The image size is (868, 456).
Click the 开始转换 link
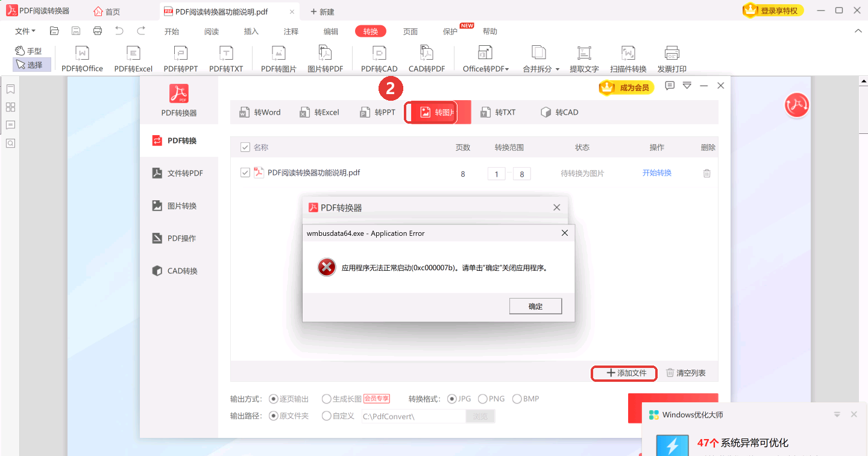click(657, 173)
